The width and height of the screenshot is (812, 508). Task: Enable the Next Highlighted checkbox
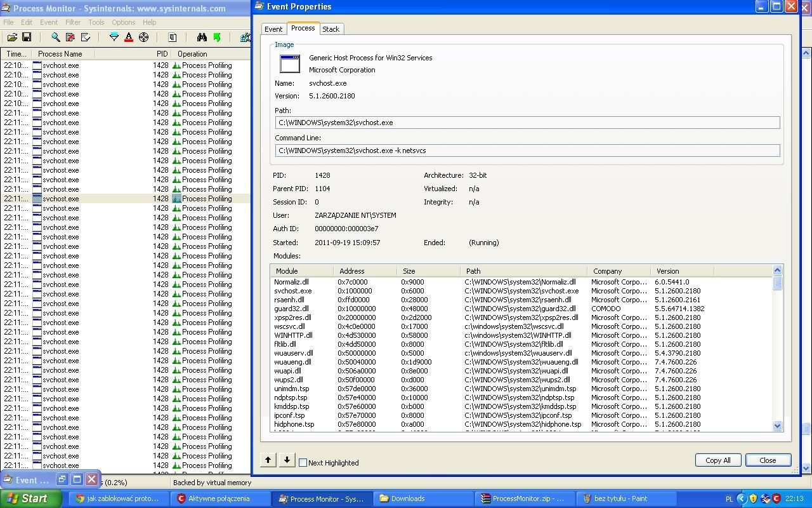coord(303,463)
